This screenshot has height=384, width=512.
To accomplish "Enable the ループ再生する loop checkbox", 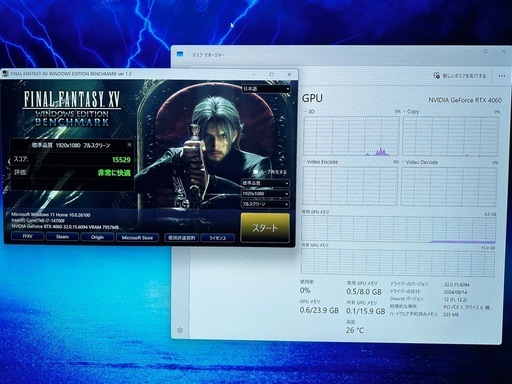I will (x=256, y=172).
